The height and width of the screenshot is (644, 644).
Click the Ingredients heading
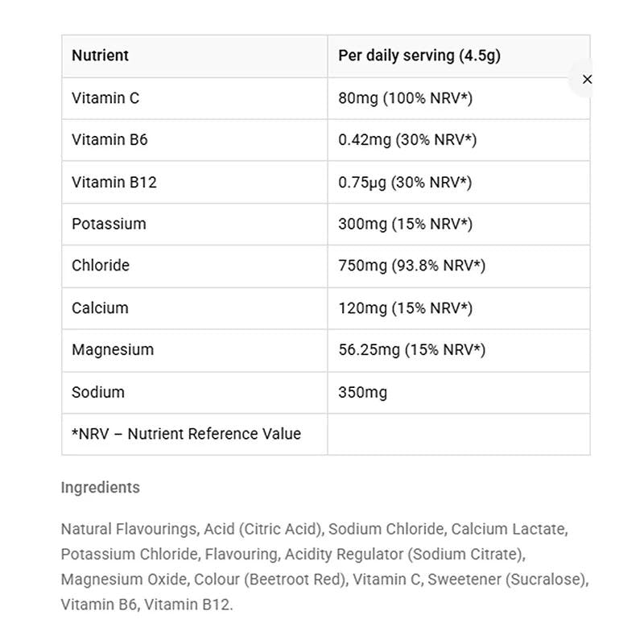point(100,488)
